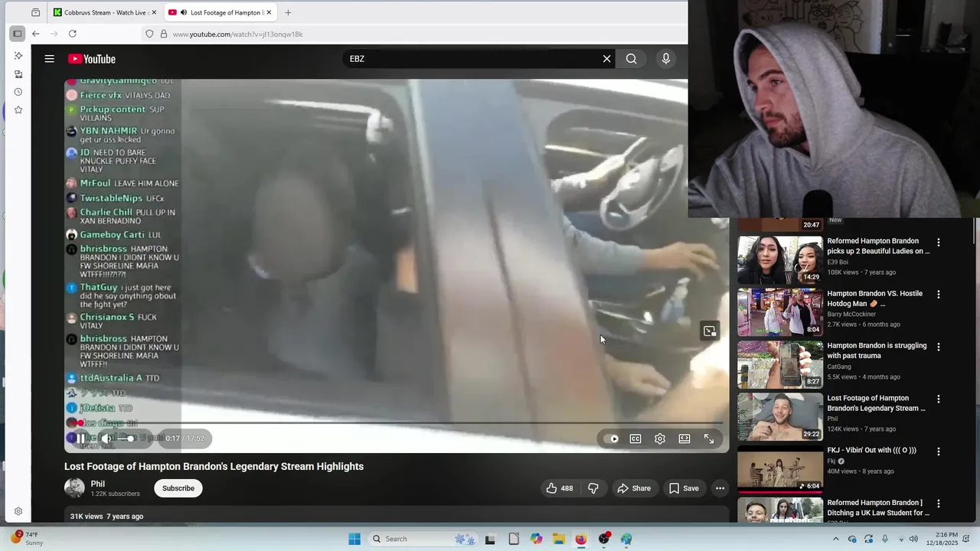Open the YouTube hamburger guide menu
The image size is (980, 551).
click(49, 59)
